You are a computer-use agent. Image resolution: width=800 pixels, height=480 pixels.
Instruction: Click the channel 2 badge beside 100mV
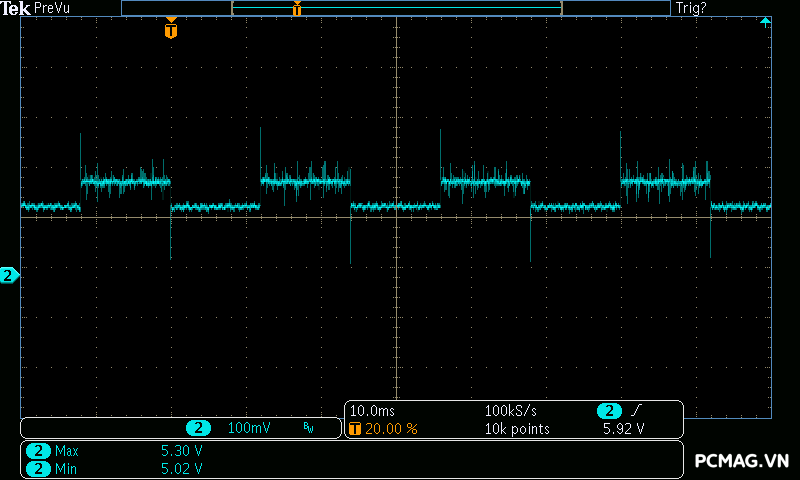(199, 428)
